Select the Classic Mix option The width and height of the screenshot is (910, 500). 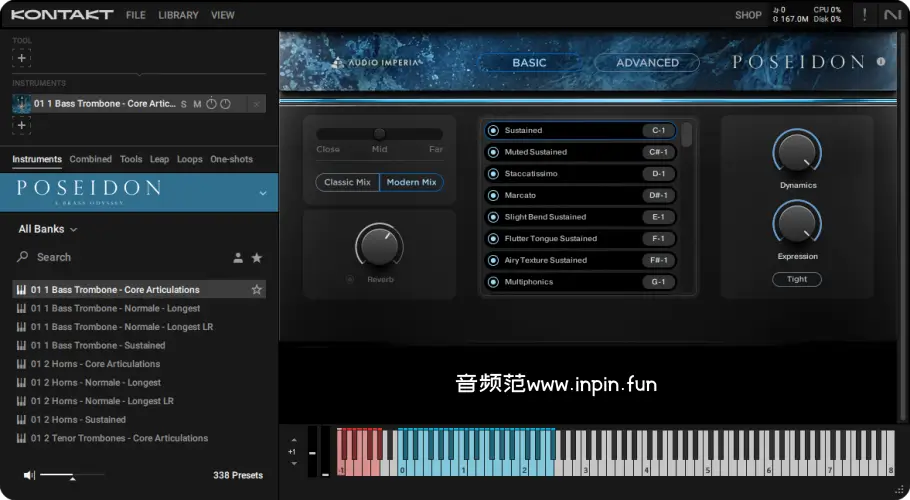click(347, 182)
